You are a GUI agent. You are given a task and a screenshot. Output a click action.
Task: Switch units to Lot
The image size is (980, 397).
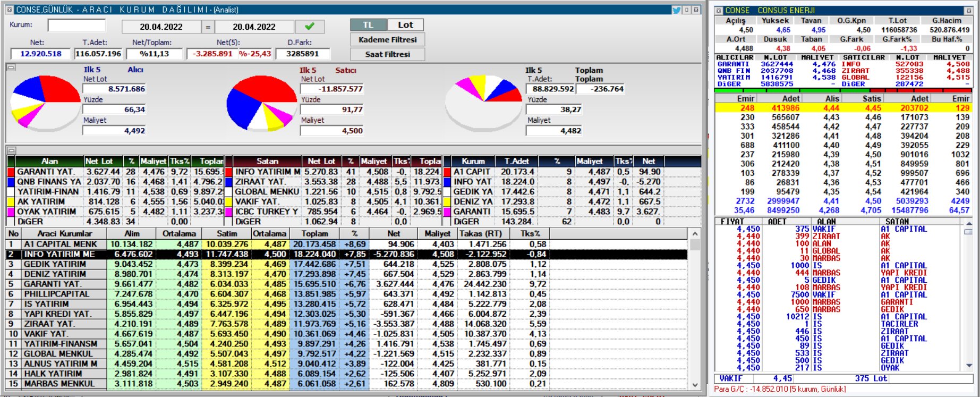click(x=405, y=25)
